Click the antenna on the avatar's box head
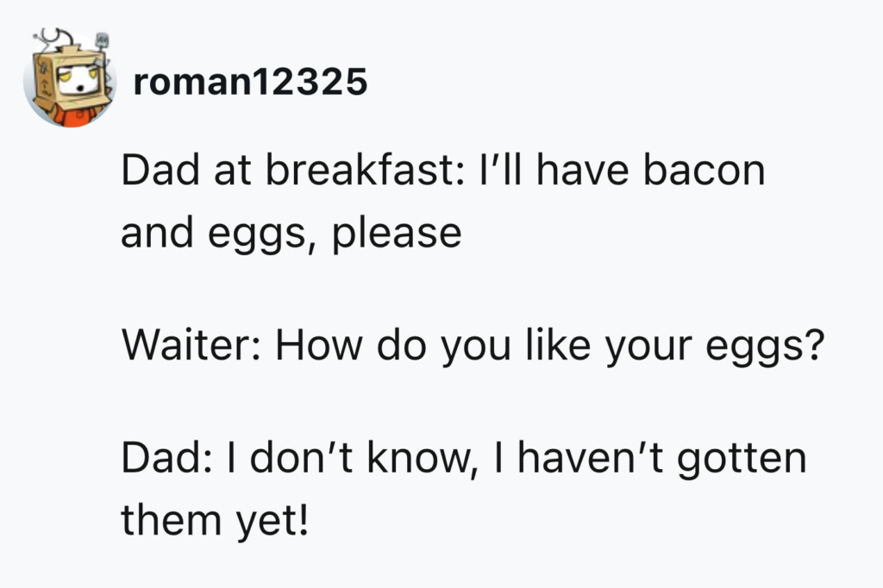The height and width of the screenshot is (588, 883). click(x=53, y=39)
